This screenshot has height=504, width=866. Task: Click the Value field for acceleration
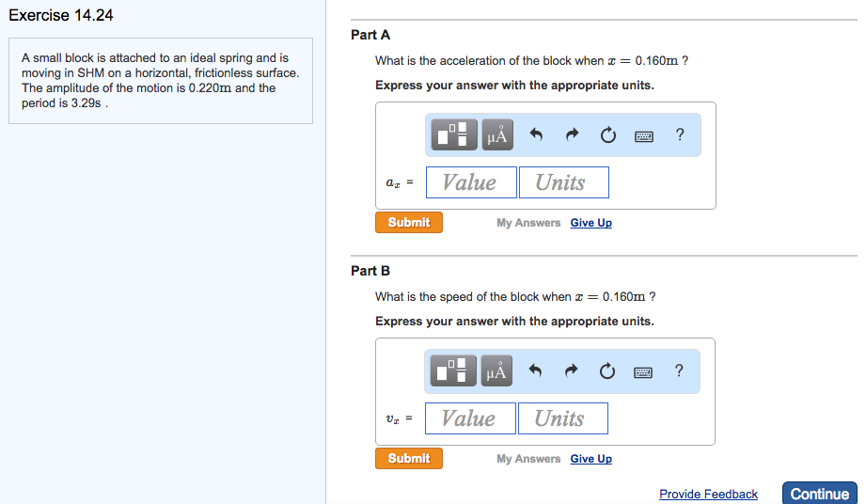[x=471, y=182]
